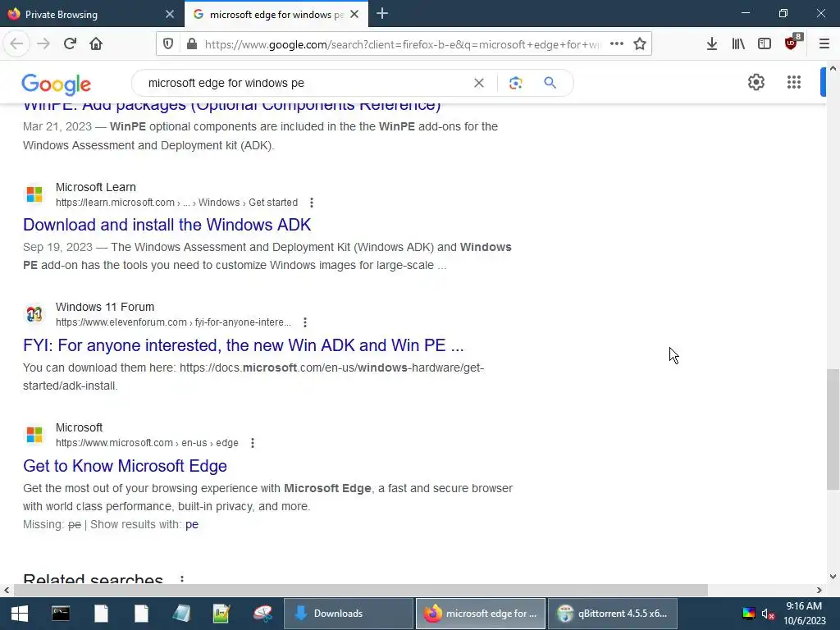Go back using the browser back arrow
This screenshot has height=630, width=840.
[x=16, y=44]
